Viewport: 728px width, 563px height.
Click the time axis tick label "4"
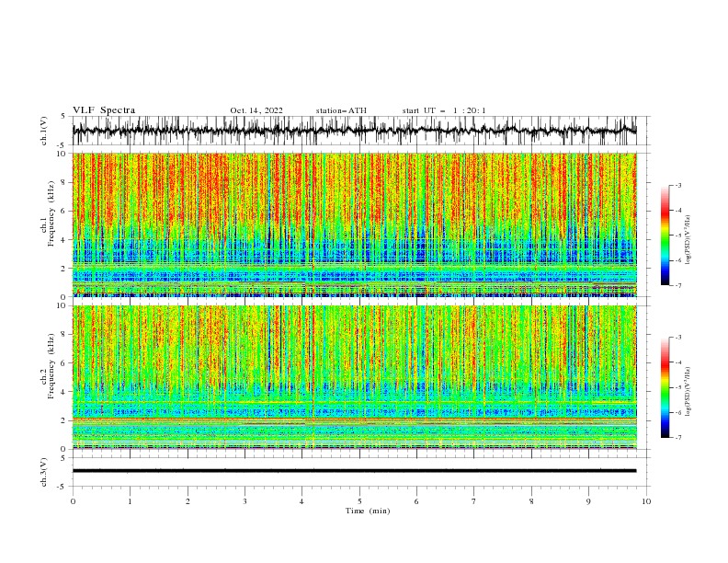point(301,501)
